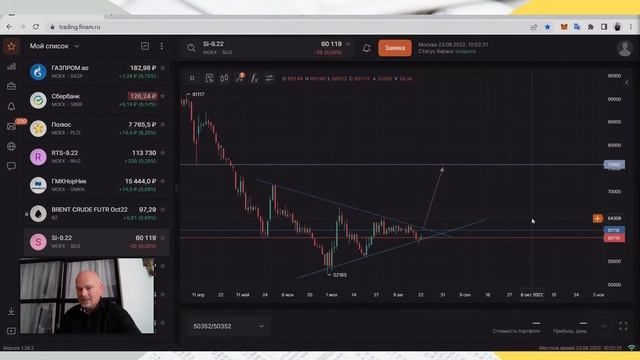Click the chart order-cursor tool icon
Viewport: 640px width, 360px height.
coord(209,78)
